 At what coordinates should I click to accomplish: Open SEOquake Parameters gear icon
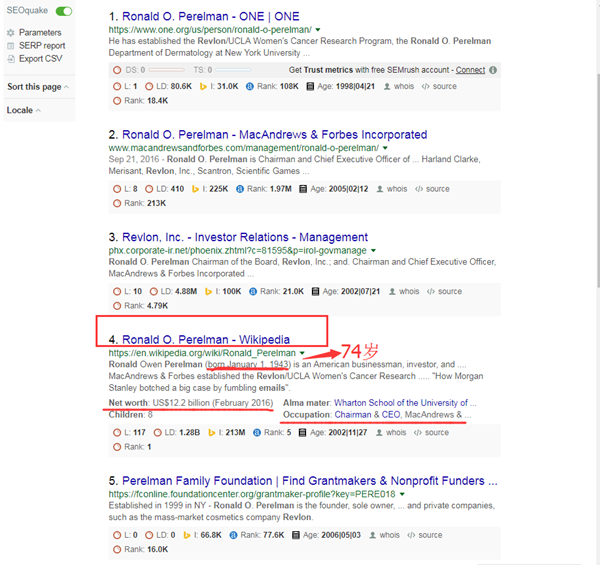pyautogui.click(x=11, y=33)
